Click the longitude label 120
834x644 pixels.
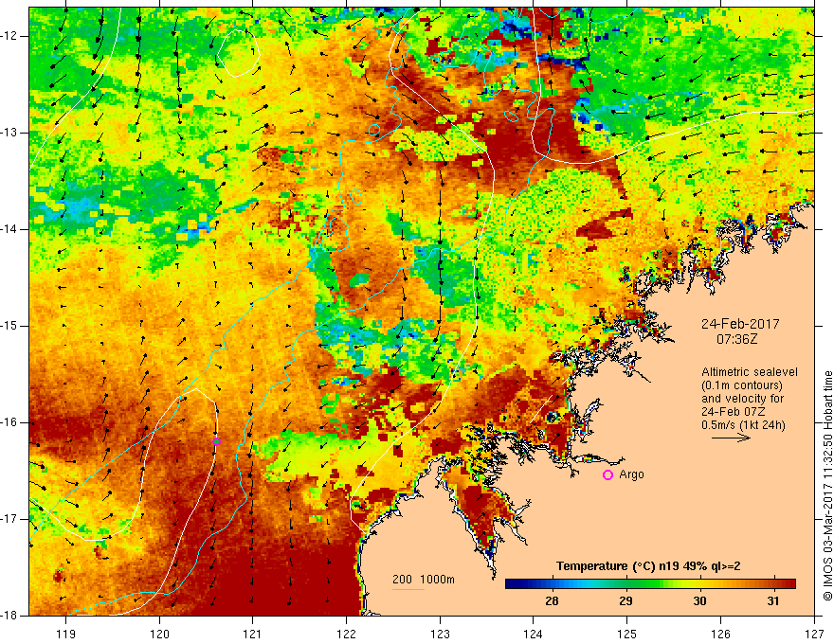pos(159,634)
